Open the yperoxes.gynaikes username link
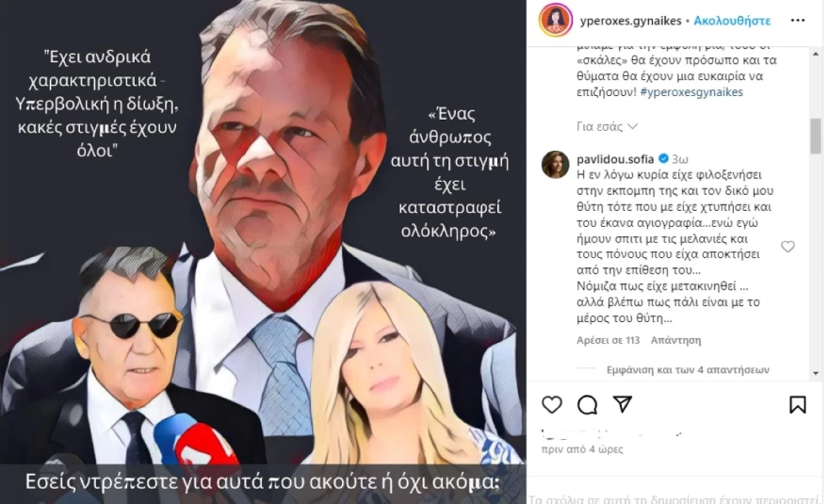The width and height of the screenshot is (829, 504). [631, 21]
